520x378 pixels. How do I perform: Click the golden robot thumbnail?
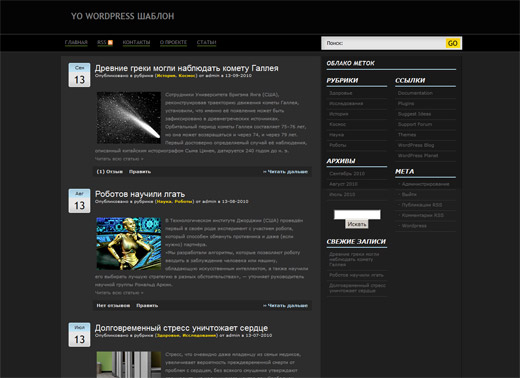[129, 244]
